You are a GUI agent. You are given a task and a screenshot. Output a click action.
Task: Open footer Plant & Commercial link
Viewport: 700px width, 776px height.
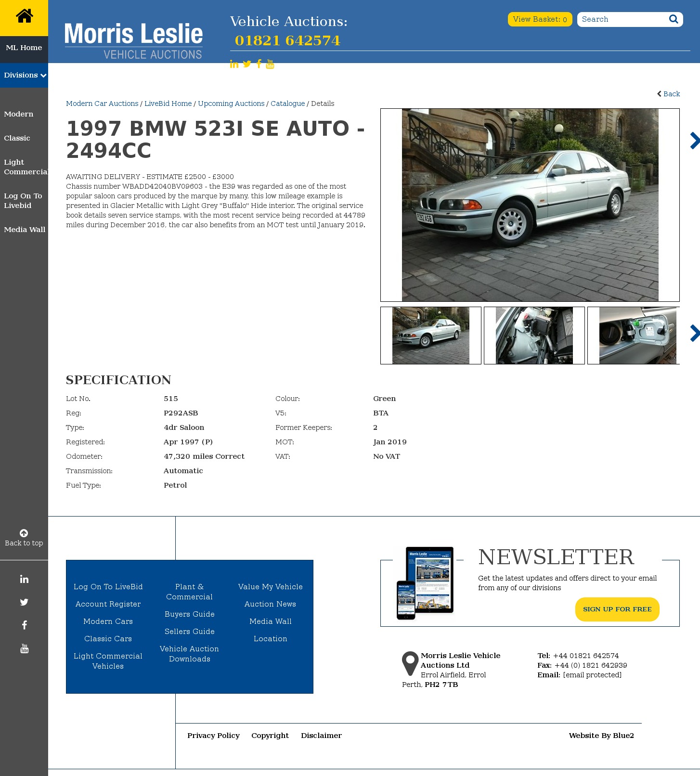click(x=190, y=592)
